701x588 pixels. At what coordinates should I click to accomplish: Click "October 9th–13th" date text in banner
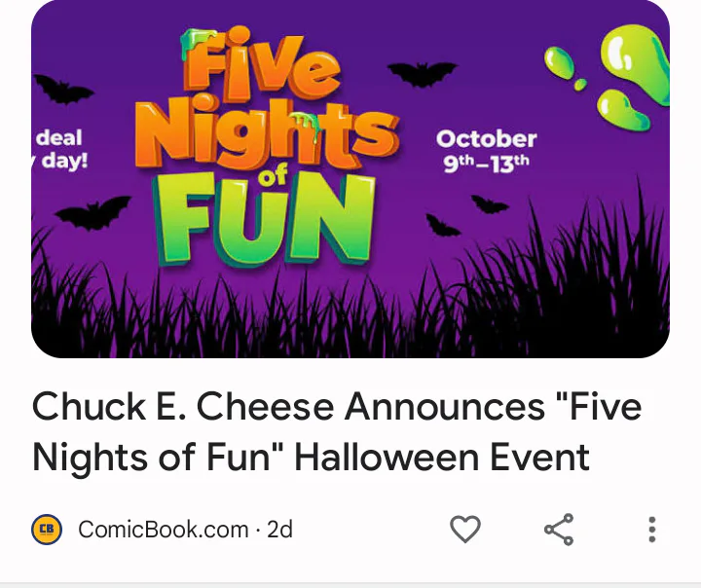(x=486, y=150)
